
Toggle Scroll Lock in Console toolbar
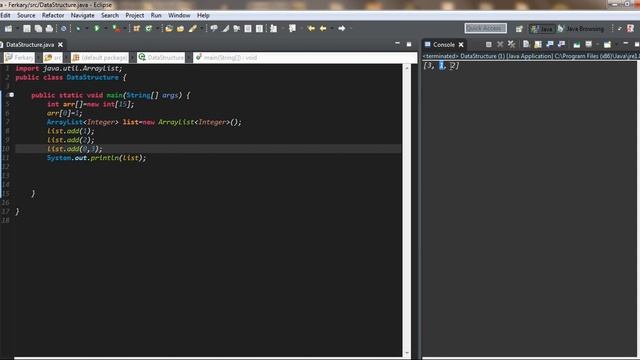tap(538, 44)
